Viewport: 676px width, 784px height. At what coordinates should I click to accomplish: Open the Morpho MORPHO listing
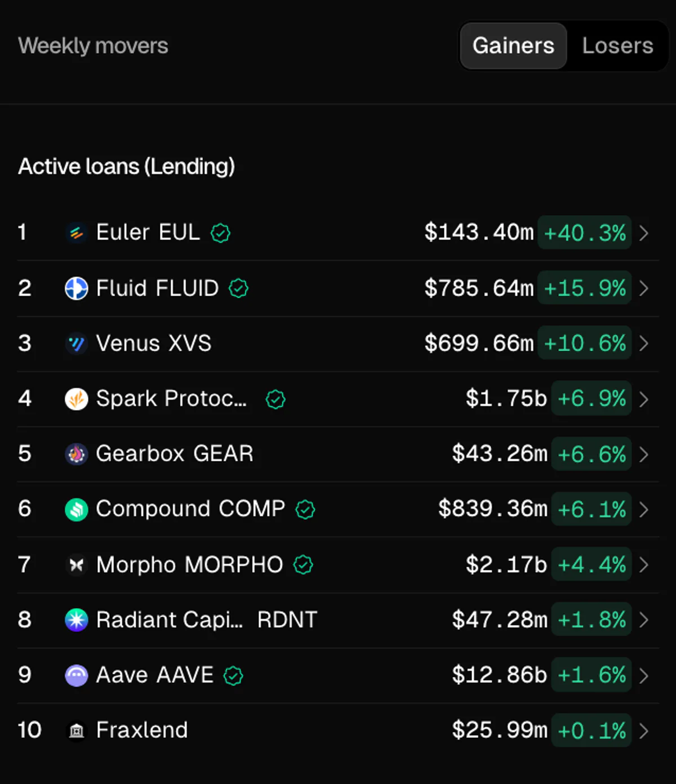338,565
